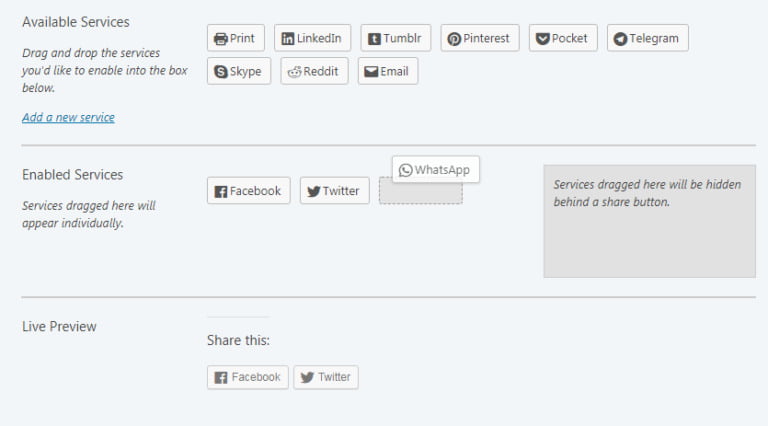Click the Twitter share button in Live Preview
Image resolution: width=768 pixels, height=426 pixels.
326,377
